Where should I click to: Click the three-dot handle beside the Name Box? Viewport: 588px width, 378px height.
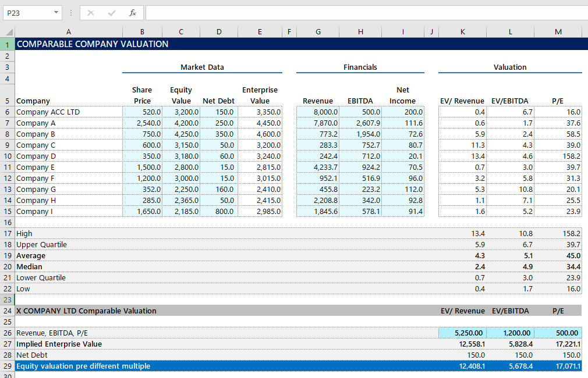(71, 13)
